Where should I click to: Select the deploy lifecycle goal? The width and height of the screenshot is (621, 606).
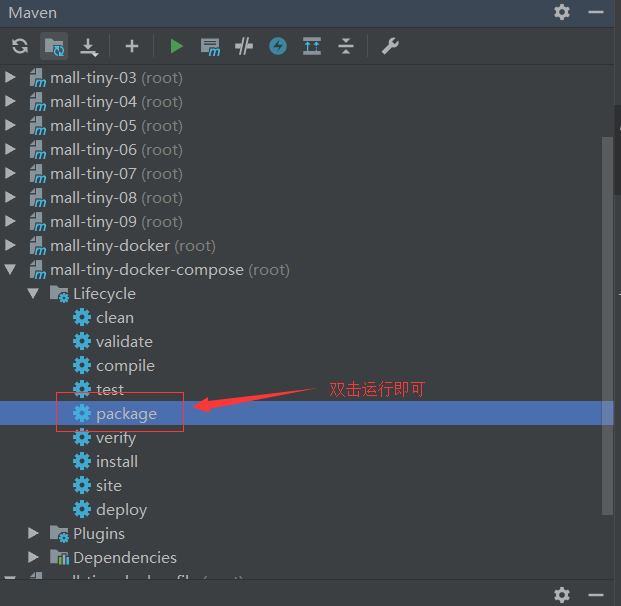tap(122, 510)
